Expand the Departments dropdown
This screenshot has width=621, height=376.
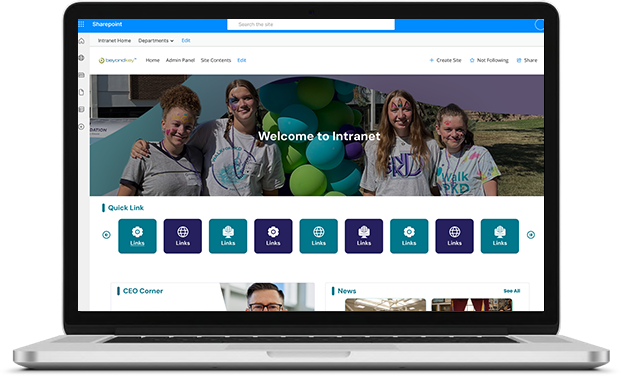(156, 40)
